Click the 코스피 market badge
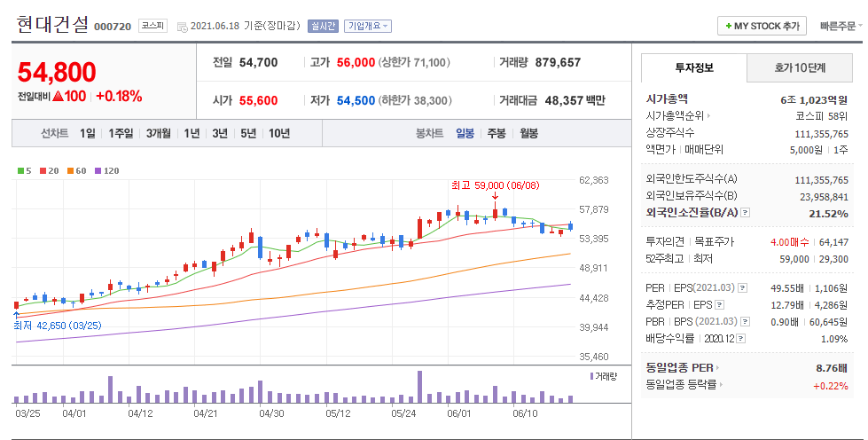Screen dimensions: 868x440 click(152, 26)
